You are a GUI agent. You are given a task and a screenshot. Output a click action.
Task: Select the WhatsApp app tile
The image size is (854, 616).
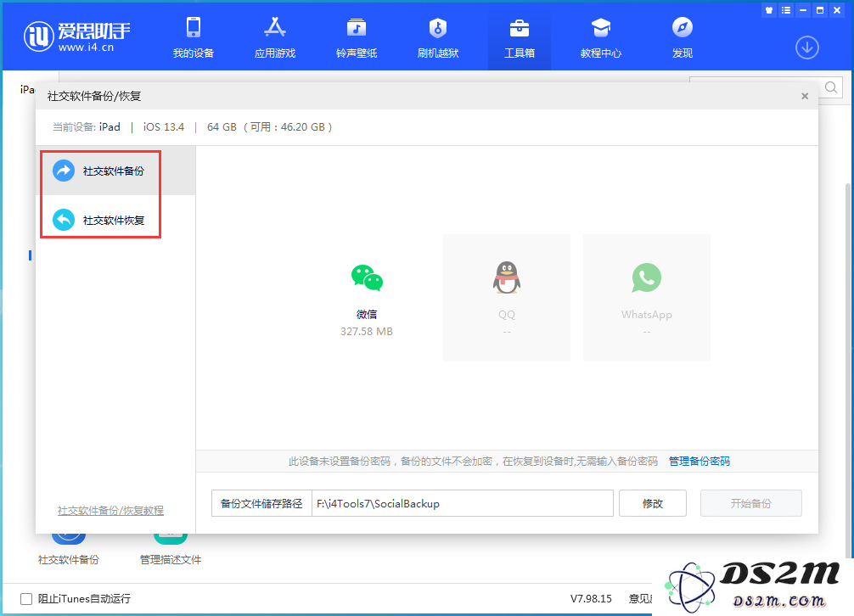pos(647,298)
